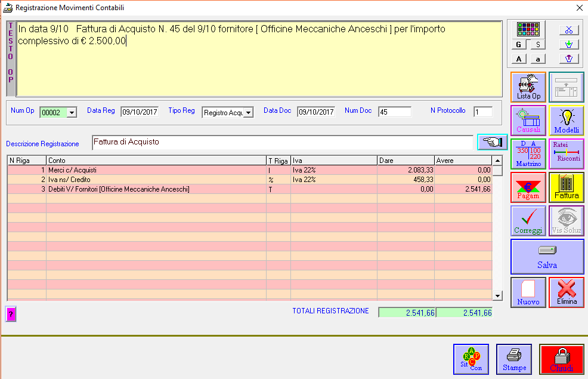Click the T Riga column header
This screenshot has height=379, width=588.
278,161
